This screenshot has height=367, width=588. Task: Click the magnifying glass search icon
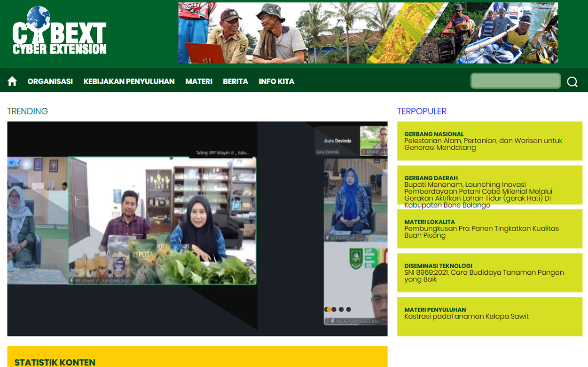(572, 82)
